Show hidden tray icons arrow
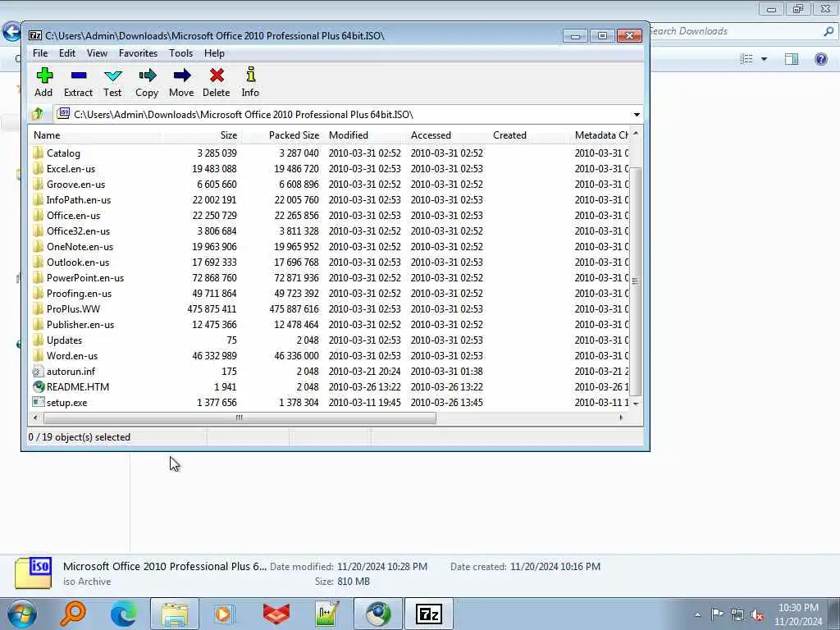Screen dimensions: 840x630 [x=697, y=614]
